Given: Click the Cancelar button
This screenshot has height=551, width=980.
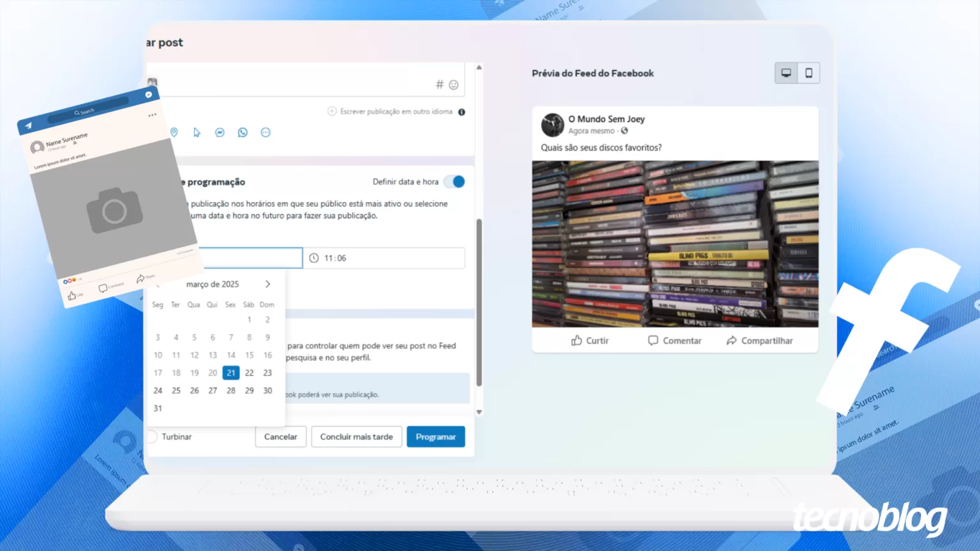Looking at the screenshot, I should [281, 437].
